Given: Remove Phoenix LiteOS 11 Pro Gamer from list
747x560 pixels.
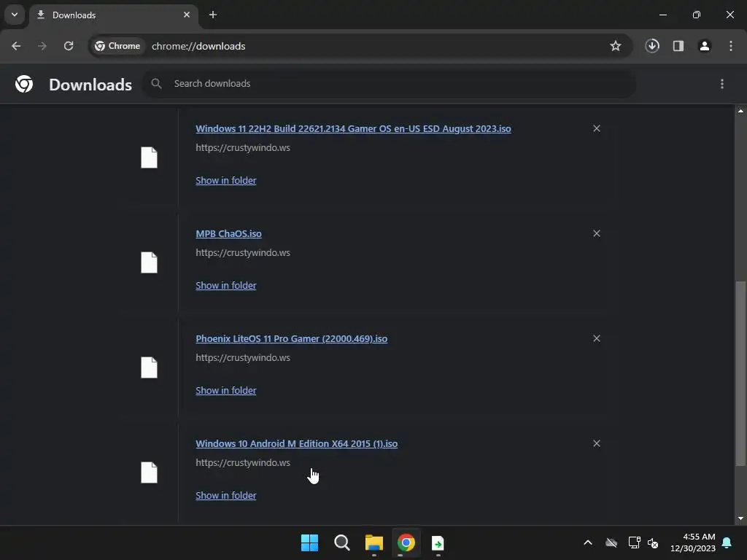Looking at the screenshot, I should pyautogui.click(x=597, y=338).
